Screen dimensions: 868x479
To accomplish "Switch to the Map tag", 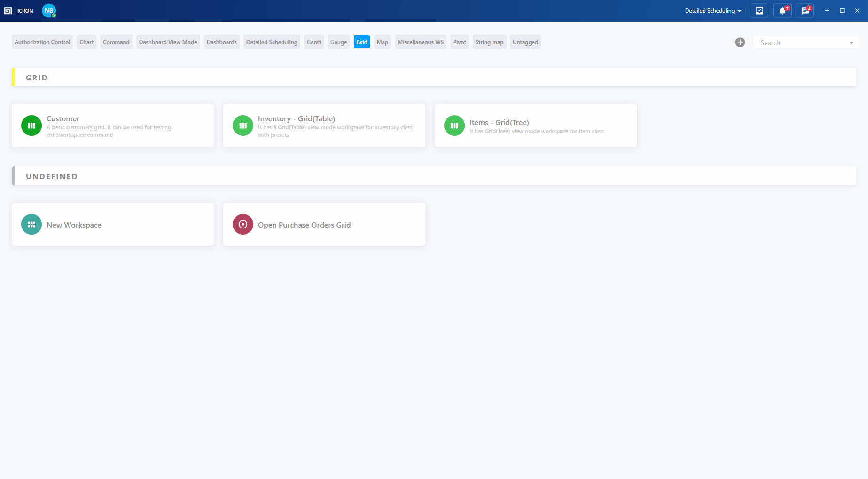I will pos(383,42).
